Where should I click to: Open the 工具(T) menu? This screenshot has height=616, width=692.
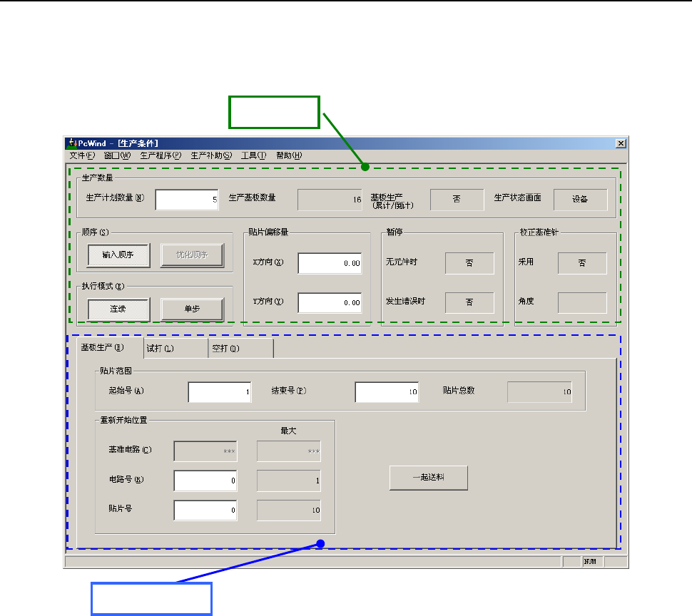point(254,155)
